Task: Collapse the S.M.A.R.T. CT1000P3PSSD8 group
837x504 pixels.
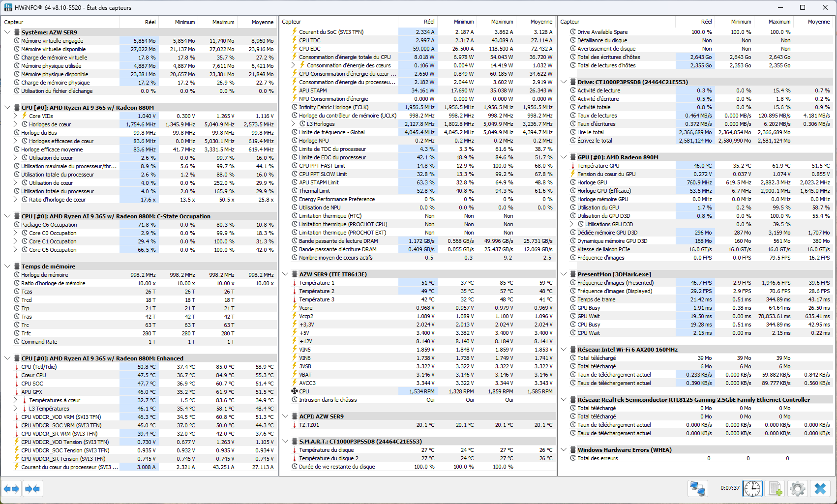Action: tap(286, 442)
